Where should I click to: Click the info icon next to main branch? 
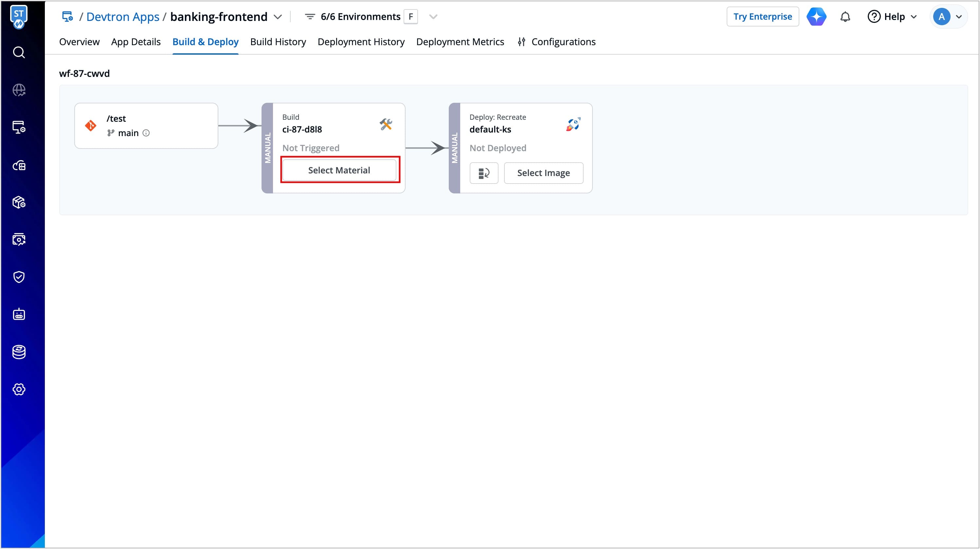click(146, 133)
